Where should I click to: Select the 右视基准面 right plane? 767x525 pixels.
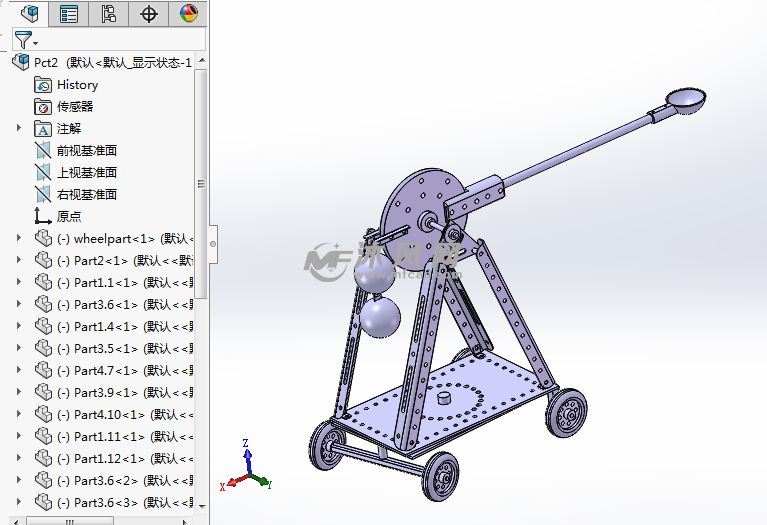(87, 195)
